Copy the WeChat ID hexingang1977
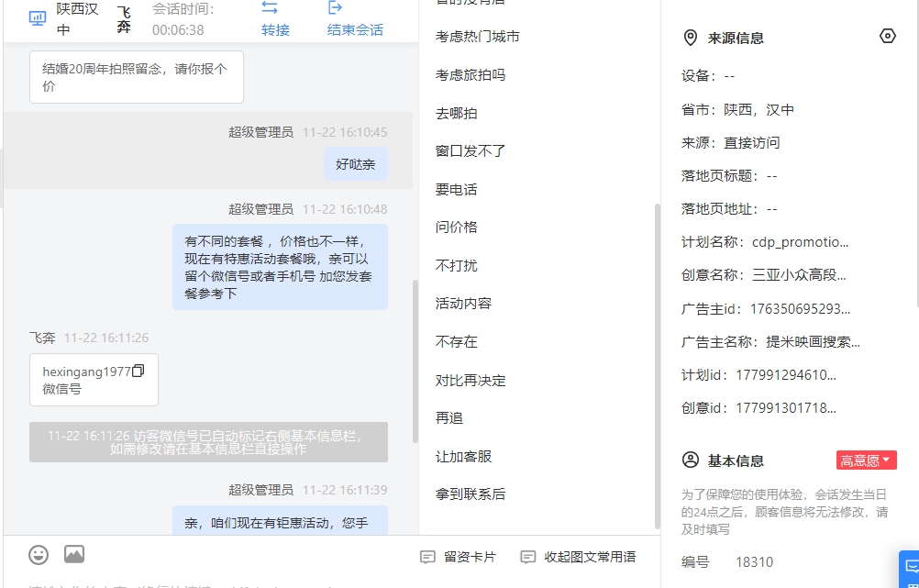 pos(138,372)
